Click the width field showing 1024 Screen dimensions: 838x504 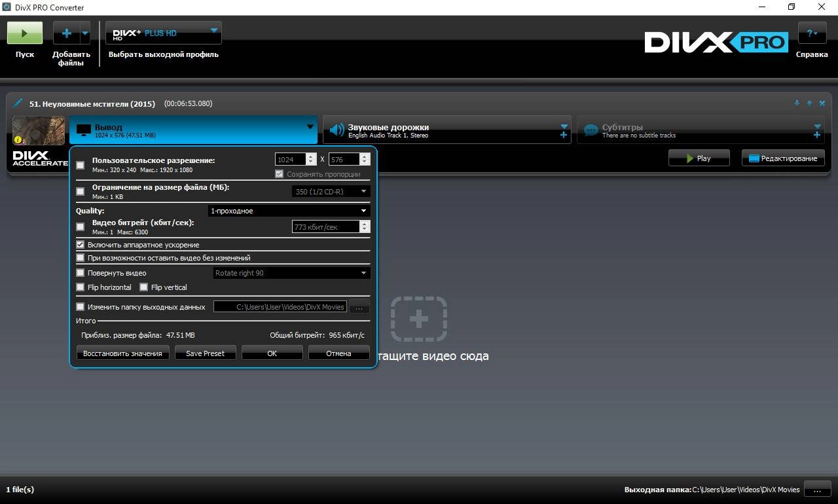pyautogui.click(x=291, y=159)
